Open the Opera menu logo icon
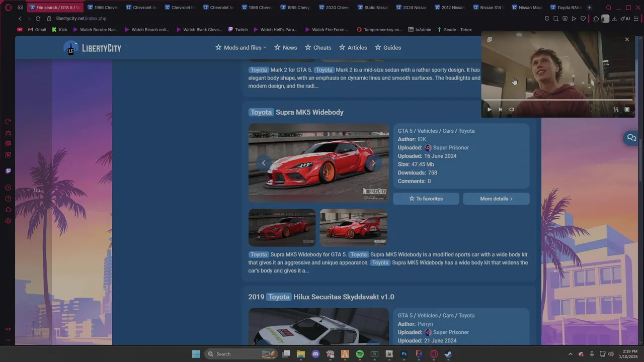 8,8
